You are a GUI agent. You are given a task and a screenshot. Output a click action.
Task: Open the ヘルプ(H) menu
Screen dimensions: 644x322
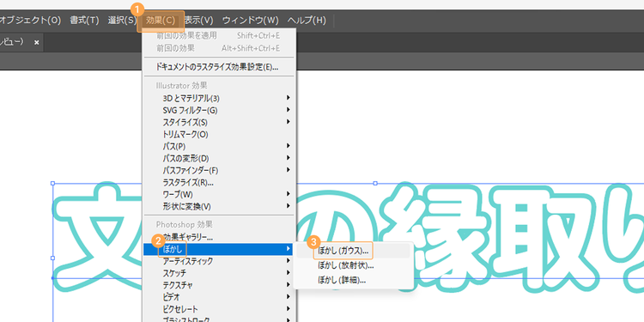[307, 20]
